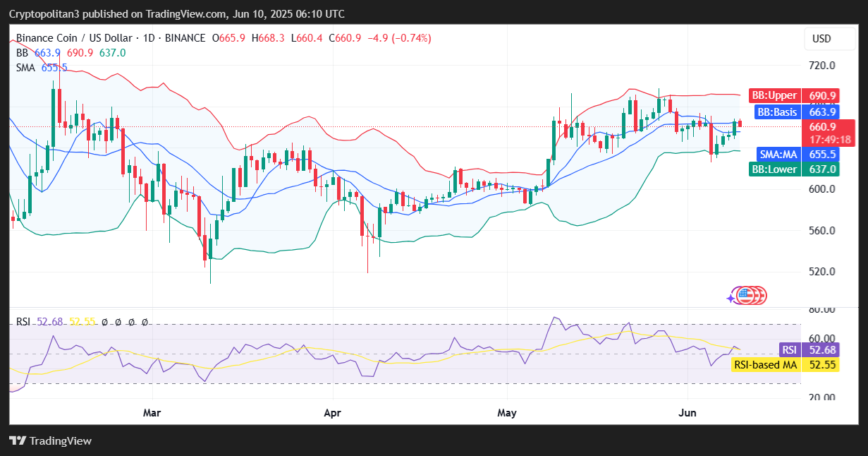
Task: Open the stacked US flag economic events icon
Action: pyautogui.click(x=752, y=296)
